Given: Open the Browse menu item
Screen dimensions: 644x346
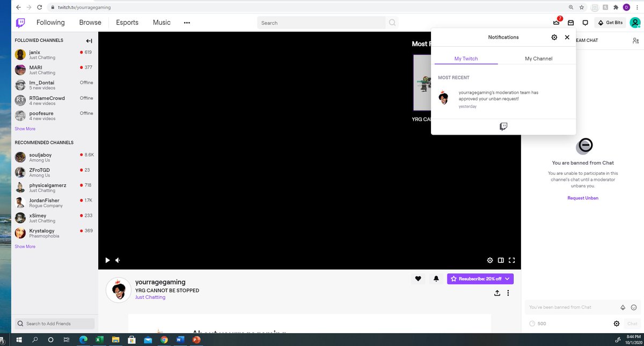Looking at the screenshot, I should 90,23.
